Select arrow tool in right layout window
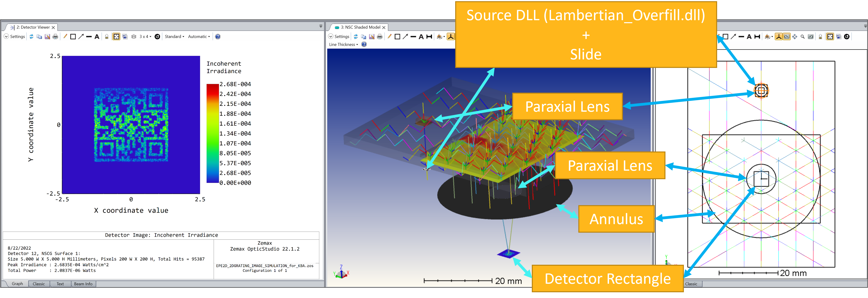The image size is (868, 298). (733, 36)
